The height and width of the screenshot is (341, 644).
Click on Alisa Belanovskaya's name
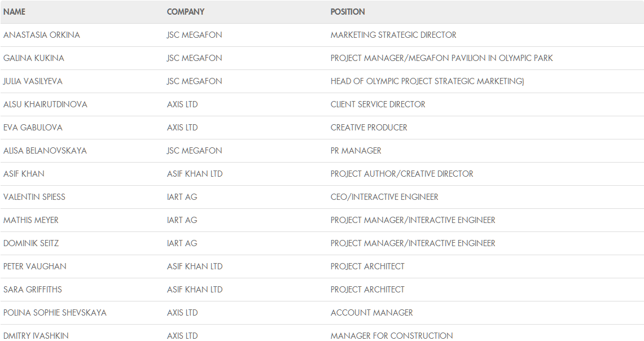(45, 151)
